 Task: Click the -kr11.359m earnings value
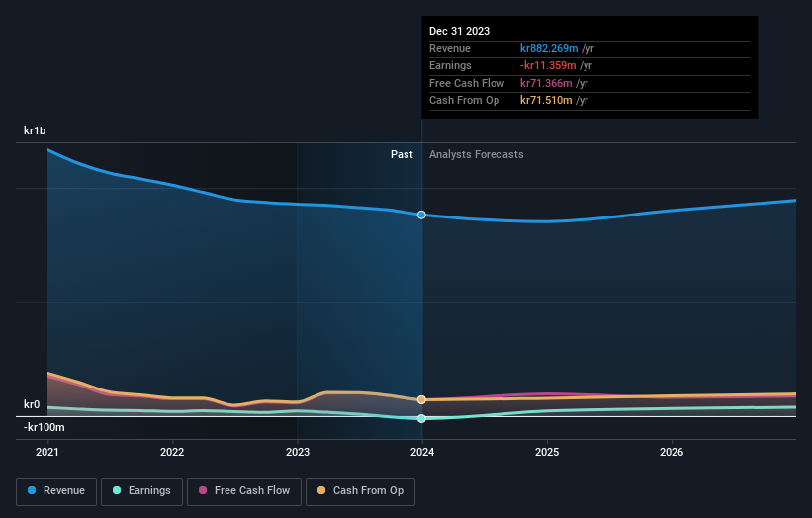pyautogui.click(x=548, y=65)
